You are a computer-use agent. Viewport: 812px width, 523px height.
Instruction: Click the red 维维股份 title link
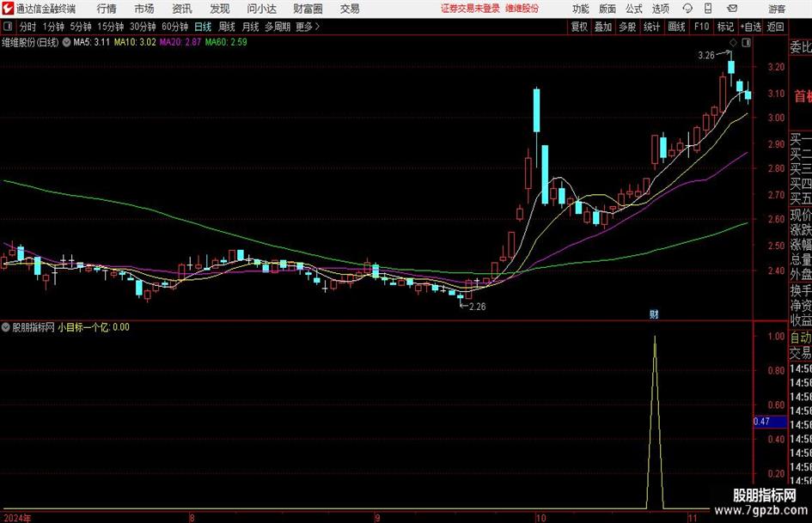click(522, 9)
